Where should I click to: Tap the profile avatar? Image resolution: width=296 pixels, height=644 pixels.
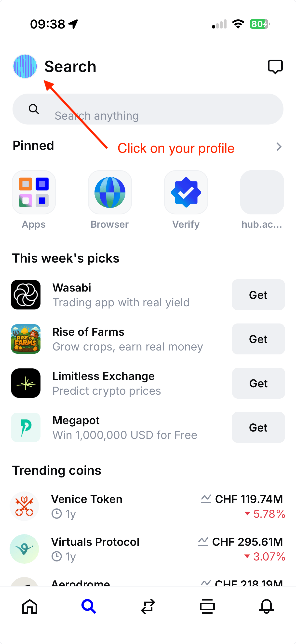pyautogui.click(x=25, y=67)
